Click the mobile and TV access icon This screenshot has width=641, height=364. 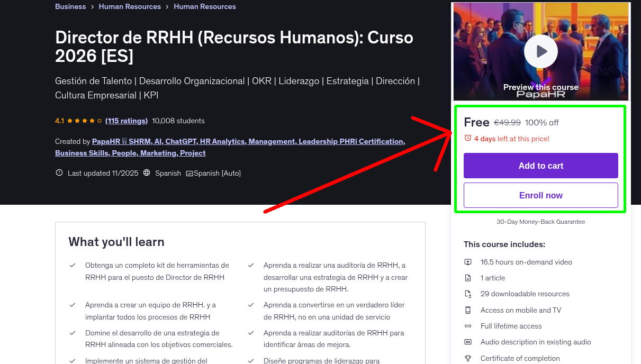[468, 310]
